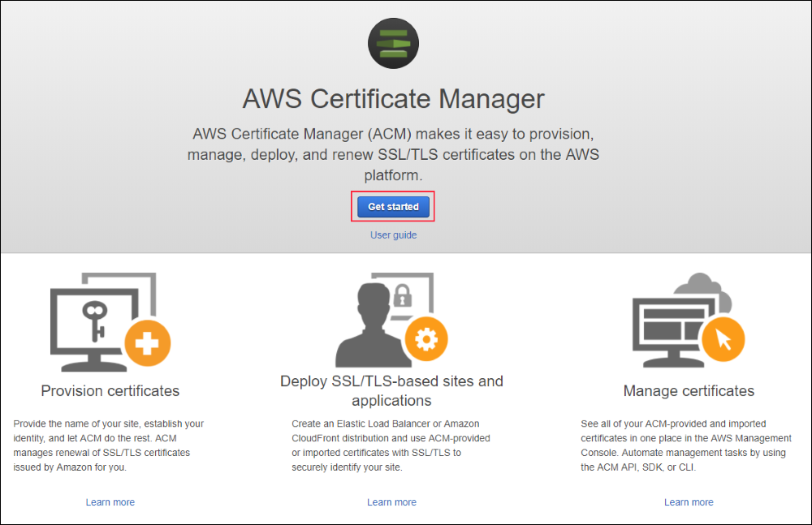Click the Manage certificates cloud monitor icon
The image size is (812, 525).
(689, 320)
